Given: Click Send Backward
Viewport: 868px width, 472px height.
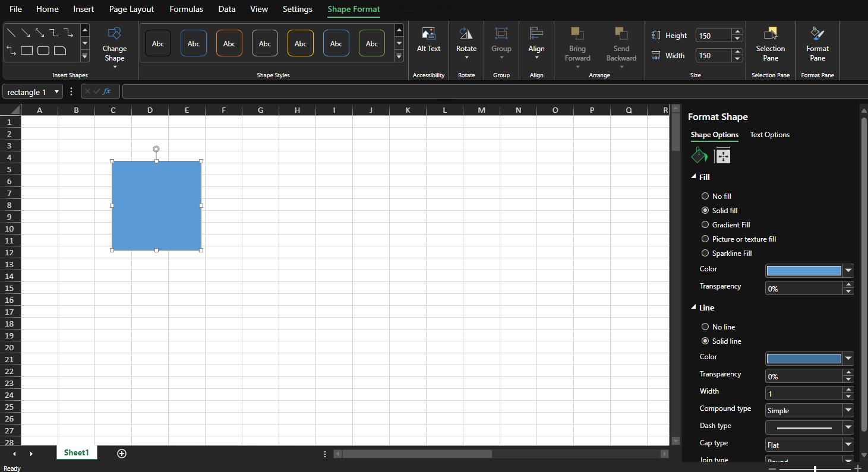Looking at the screenshot, I should (621, 47).
